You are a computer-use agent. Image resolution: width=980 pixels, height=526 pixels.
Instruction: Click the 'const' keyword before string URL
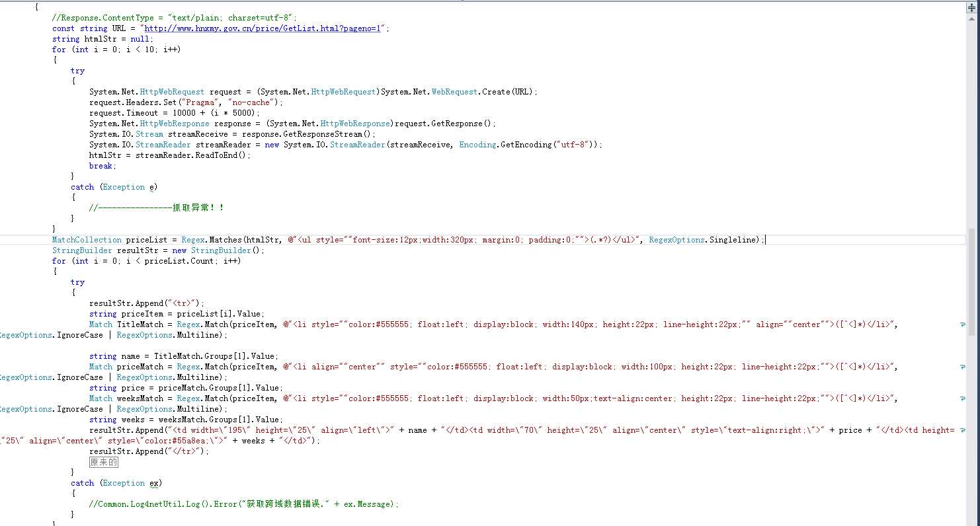pyautogui.click(x=63, y=28)
